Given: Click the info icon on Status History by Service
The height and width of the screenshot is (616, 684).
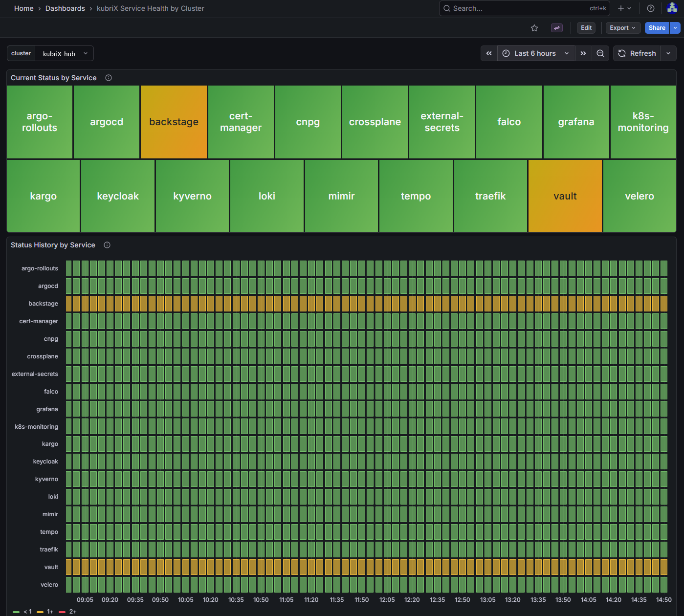Looking at the screenshot, I should [107, 245].
